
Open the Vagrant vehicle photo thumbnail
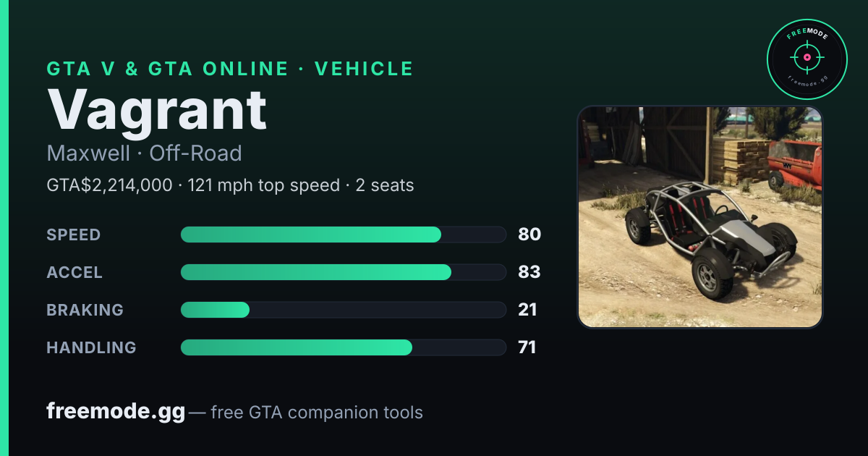(x=700, y=217)
